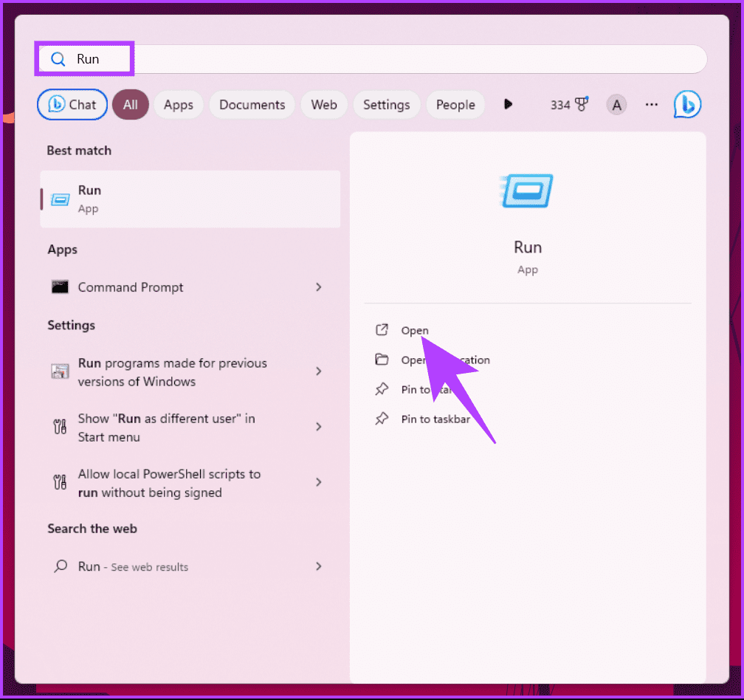Click Pin to taskbar
This screenshot has width=744, height=700.
pos(435,418)
